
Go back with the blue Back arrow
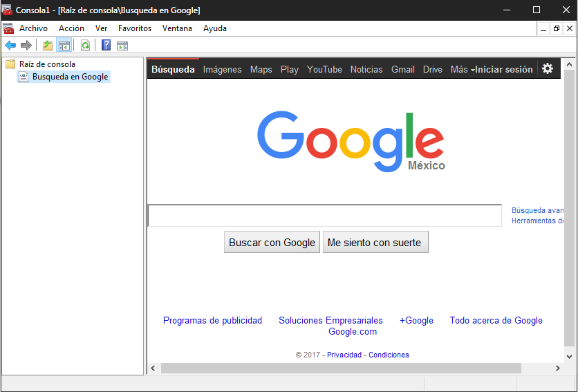tap(10, 46)
